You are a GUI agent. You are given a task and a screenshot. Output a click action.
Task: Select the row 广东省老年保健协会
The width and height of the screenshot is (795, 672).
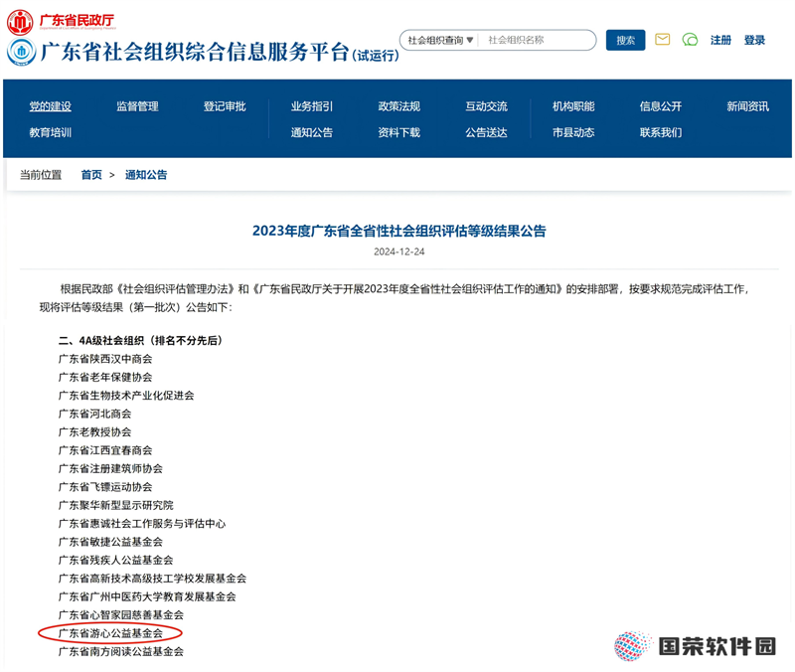(x=105, y=377)
